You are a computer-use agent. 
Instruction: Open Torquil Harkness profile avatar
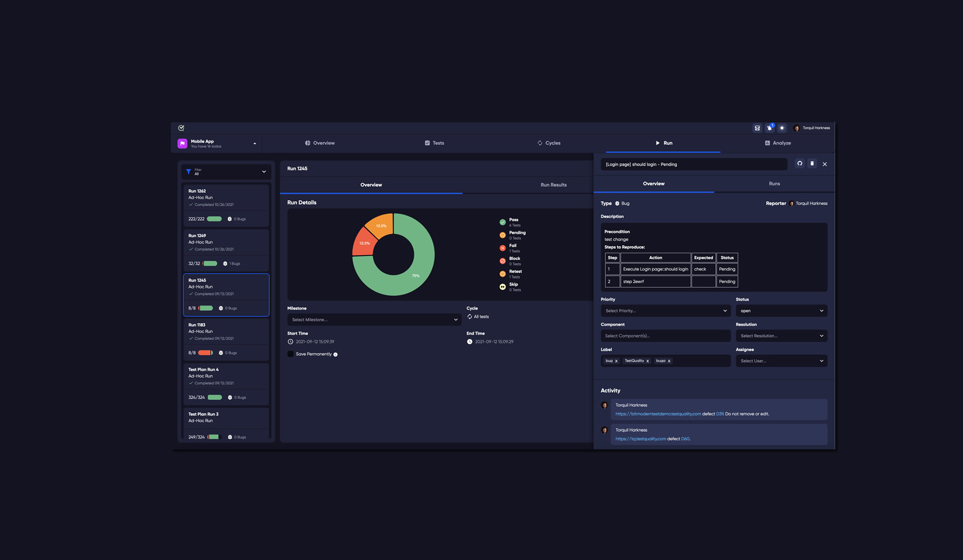point(797,128)
